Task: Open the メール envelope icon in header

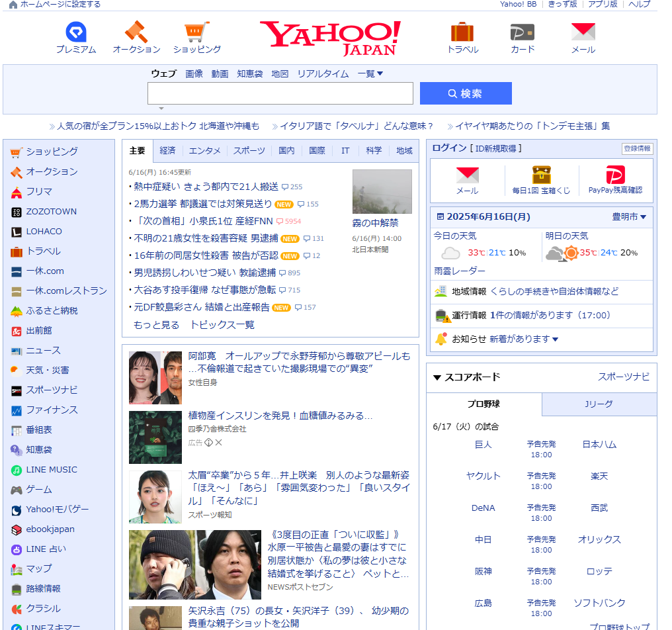Action: click(x=583, y=32)
